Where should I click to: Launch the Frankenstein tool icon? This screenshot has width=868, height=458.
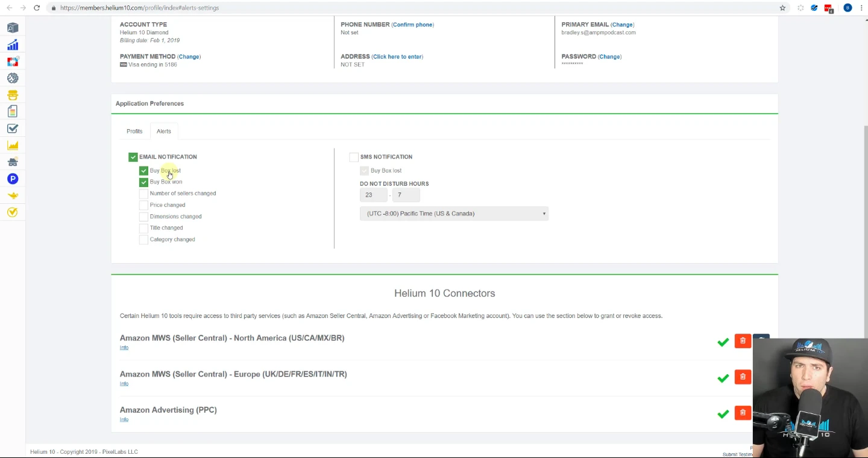click(13, 95)
